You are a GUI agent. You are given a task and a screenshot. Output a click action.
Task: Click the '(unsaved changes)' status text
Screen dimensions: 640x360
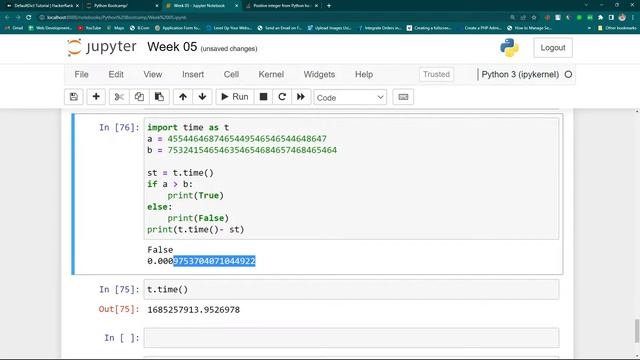tap(229, 49)
